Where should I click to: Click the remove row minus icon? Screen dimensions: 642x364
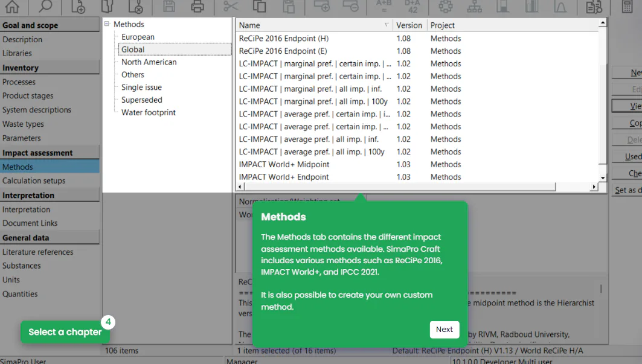(350, 6)
